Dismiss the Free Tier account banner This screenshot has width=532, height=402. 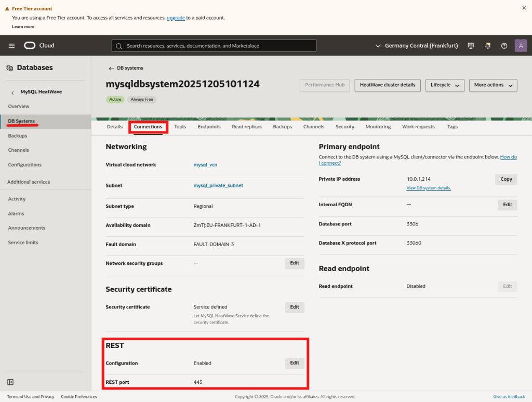(524, 8)
